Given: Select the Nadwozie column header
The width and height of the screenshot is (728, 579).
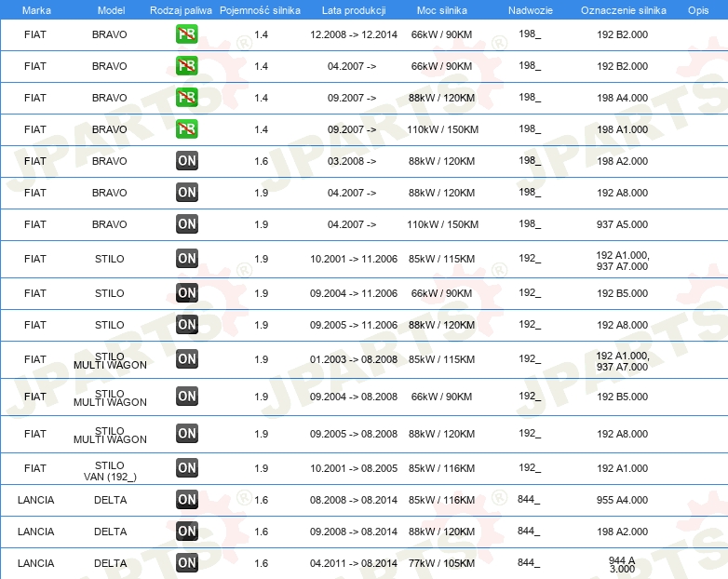Looking at the screenshot, I should (x=531, y=10).
